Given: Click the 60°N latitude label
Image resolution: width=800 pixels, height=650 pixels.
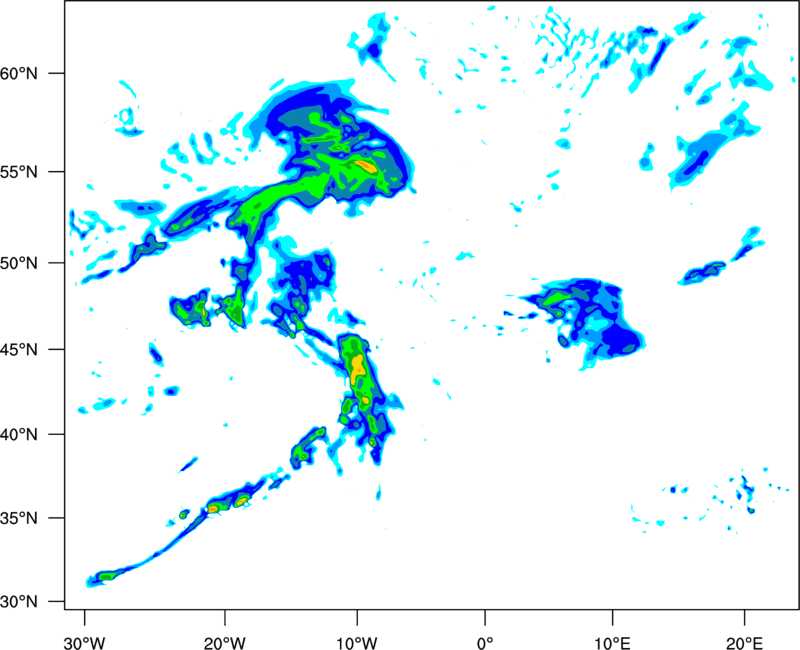Looking at the screenshot, I should click(x=19, y=74).
